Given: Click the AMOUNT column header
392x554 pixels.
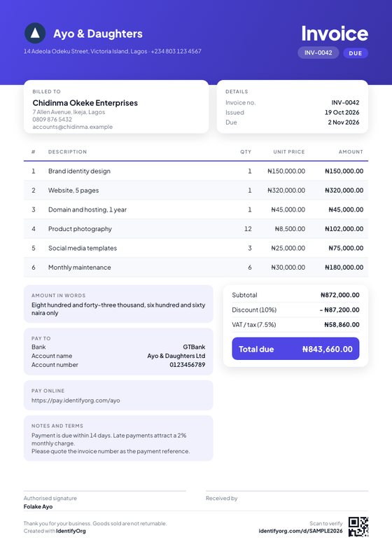Looking at the screenshot, I should [351, 151].
